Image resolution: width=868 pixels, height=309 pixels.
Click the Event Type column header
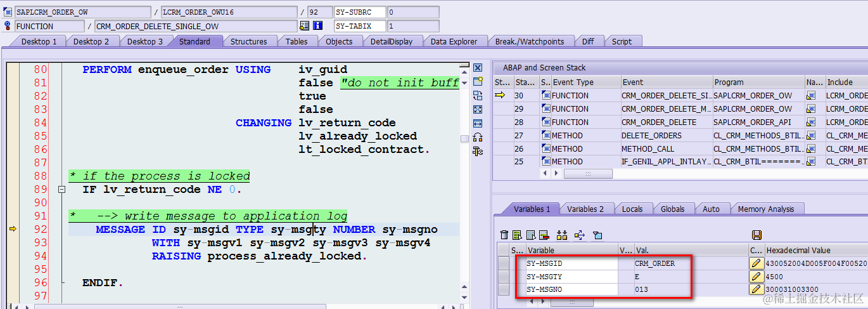tap(585, 82)
